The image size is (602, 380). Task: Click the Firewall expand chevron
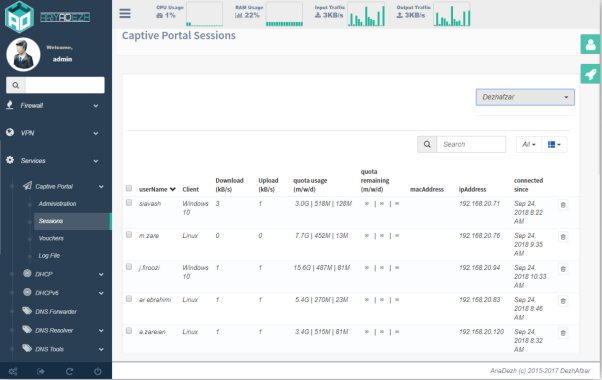96,106
